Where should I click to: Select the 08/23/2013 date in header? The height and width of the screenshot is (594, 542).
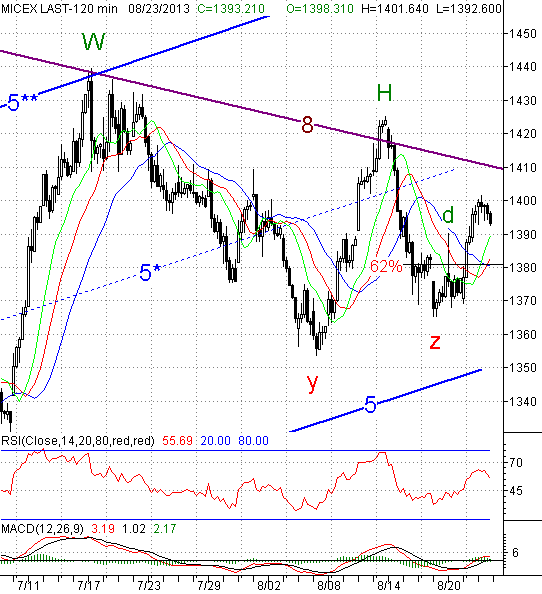[159, 8]
